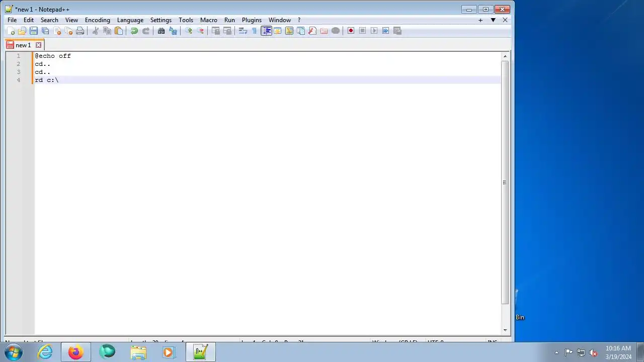Click the Close document toolbar icon

click(x=57, y=31)
